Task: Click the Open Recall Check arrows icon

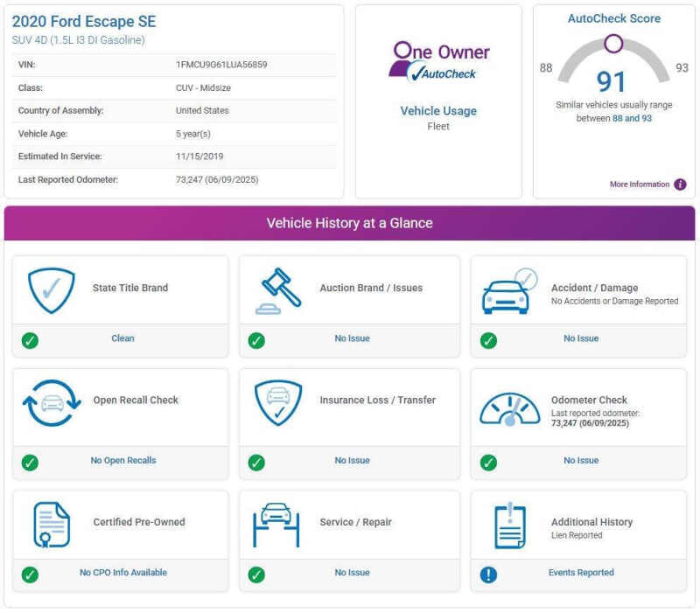Action: pos(51,402)
